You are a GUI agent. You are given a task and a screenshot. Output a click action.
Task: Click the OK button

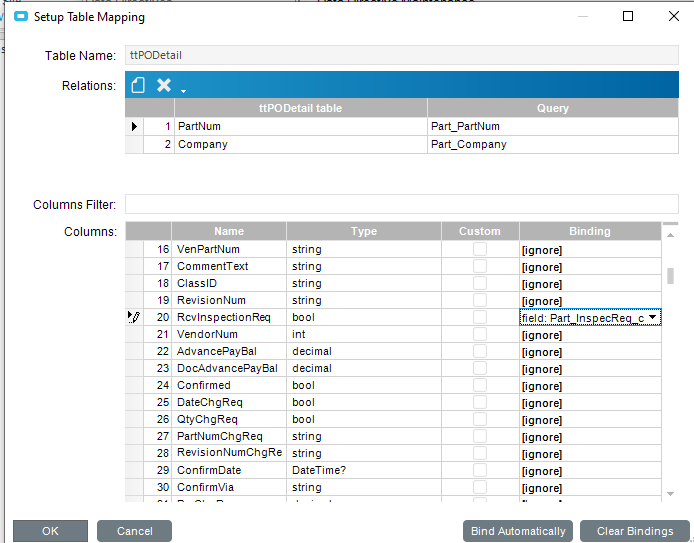(50, 531)
